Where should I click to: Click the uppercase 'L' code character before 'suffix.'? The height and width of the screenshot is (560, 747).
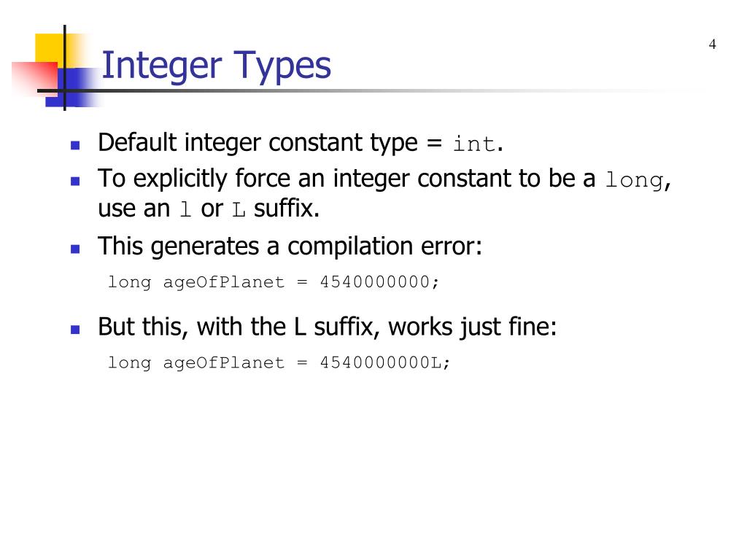pyautogui.click(x=239, y=210)
